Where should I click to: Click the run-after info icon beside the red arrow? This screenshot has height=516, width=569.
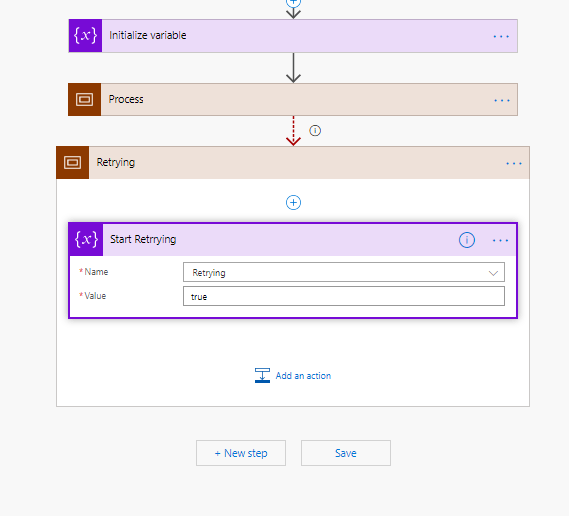tap(315, 131)
